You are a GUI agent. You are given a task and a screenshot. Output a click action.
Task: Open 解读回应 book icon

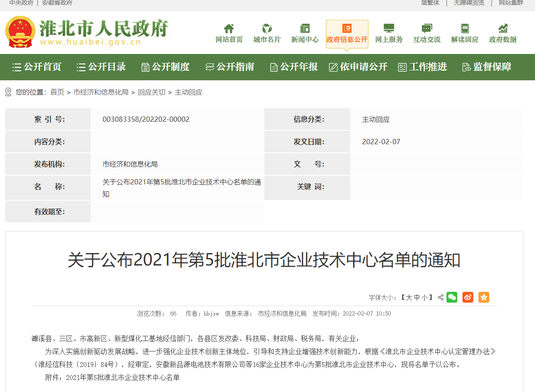pos(465,28)
